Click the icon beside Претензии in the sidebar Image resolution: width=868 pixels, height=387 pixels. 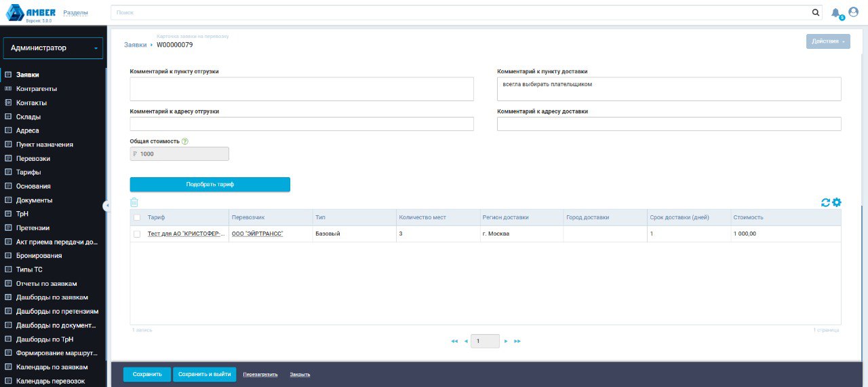tap(8, 227)
